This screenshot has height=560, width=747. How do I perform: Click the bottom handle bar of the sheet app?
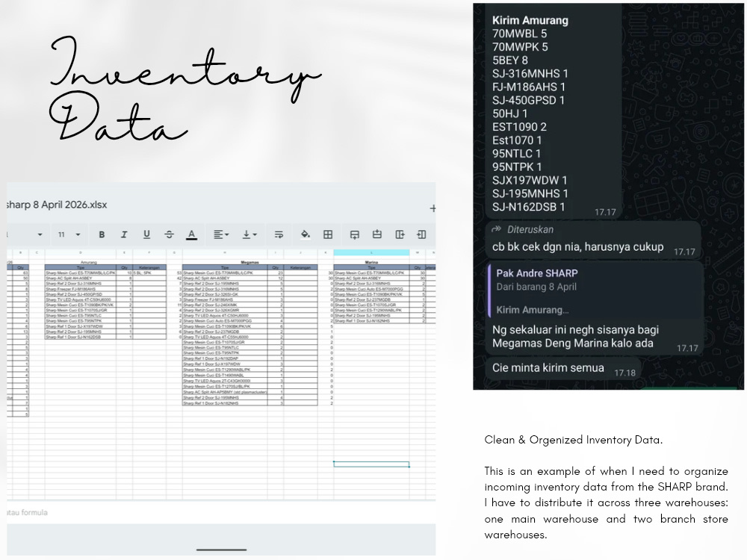click(222, 550)
